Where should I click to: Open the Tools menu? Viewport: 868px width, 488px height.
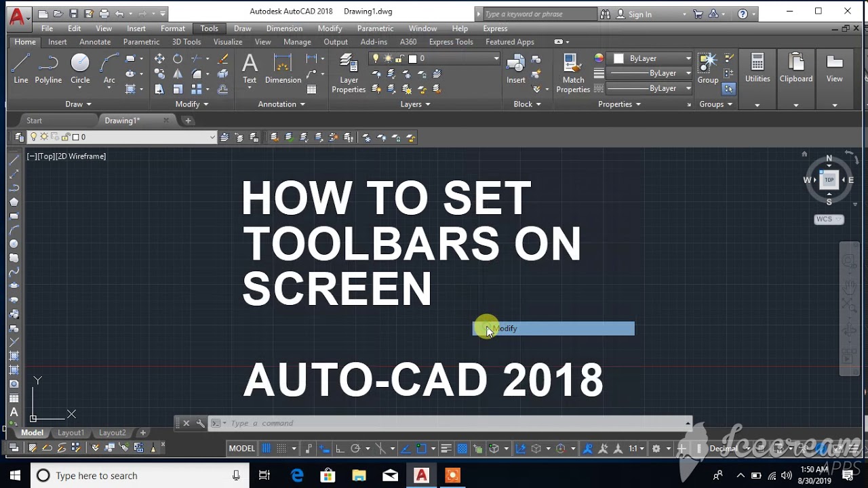pyautogui.click(x=209, y=28)
